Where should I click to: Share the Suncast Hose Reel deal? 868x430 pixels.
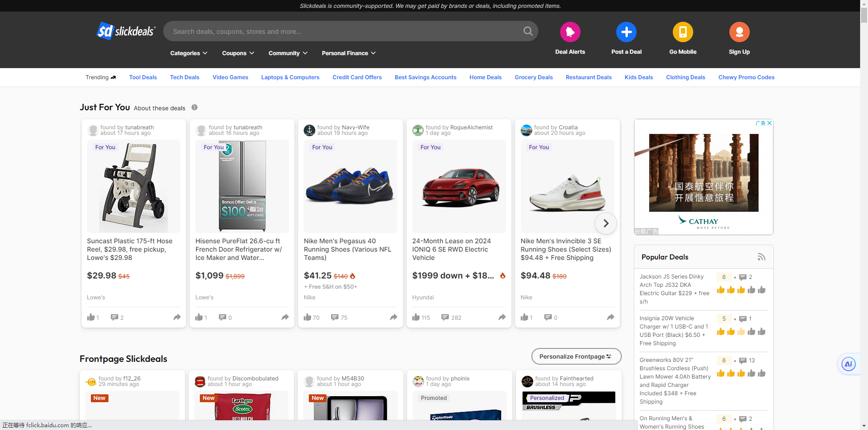pyautogui.click(x=177, y=317)
